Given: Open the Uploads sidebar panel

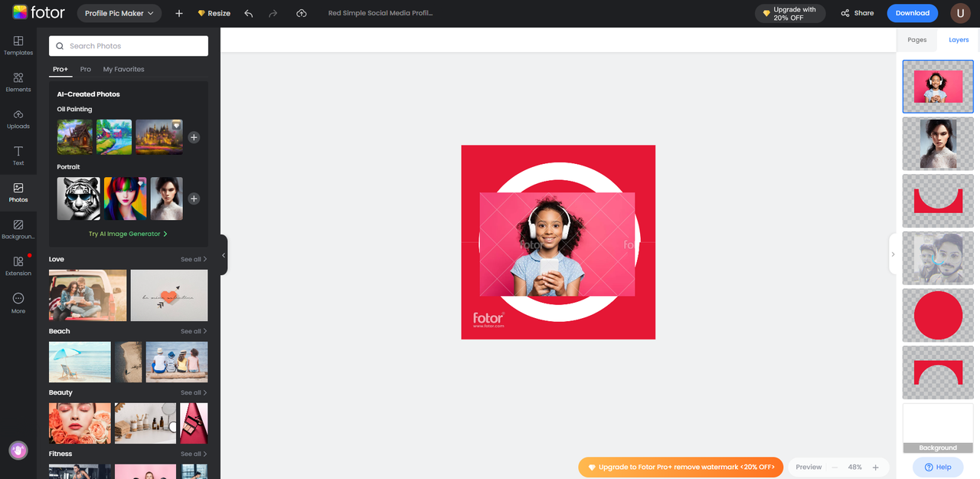Looking at the screenshot, I should (x=18, y=119).
